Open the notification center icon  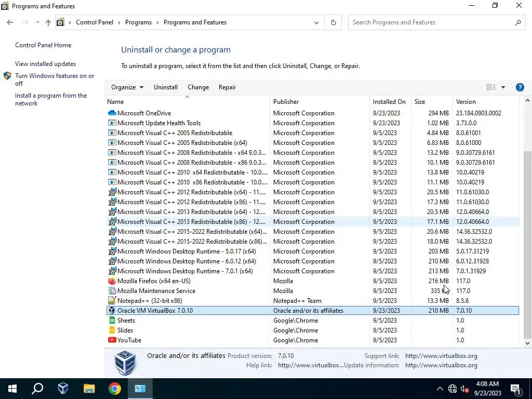[515, 389]
